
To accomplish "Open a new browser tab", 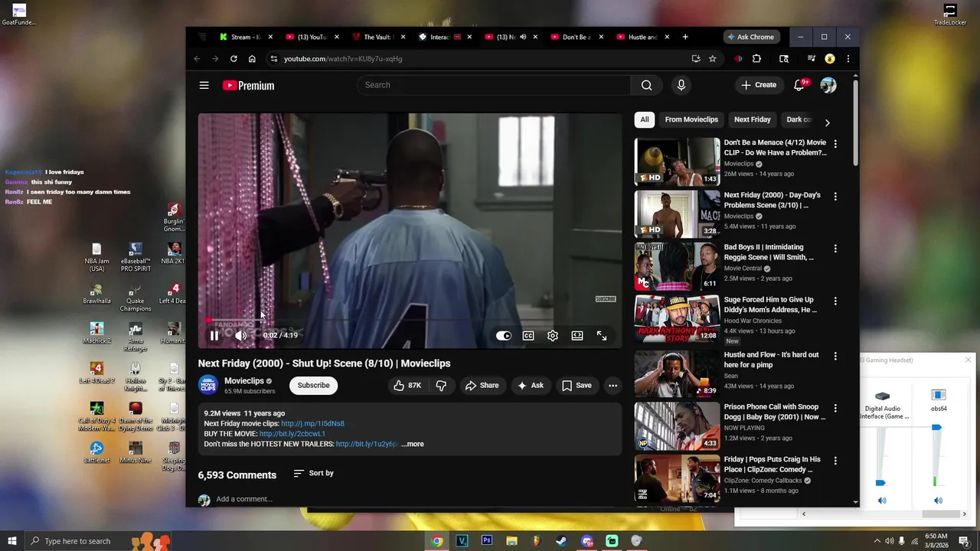I will [685, 37].
